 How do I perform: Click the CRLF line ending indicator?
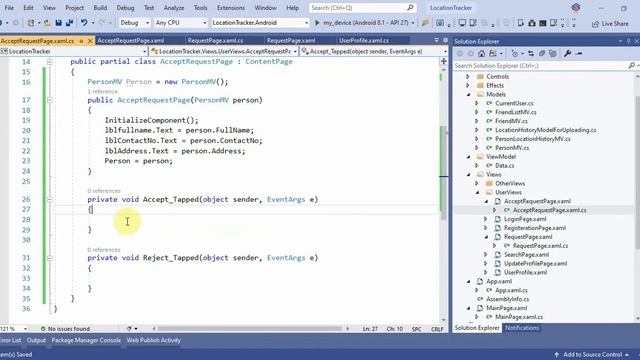(437, 329)
